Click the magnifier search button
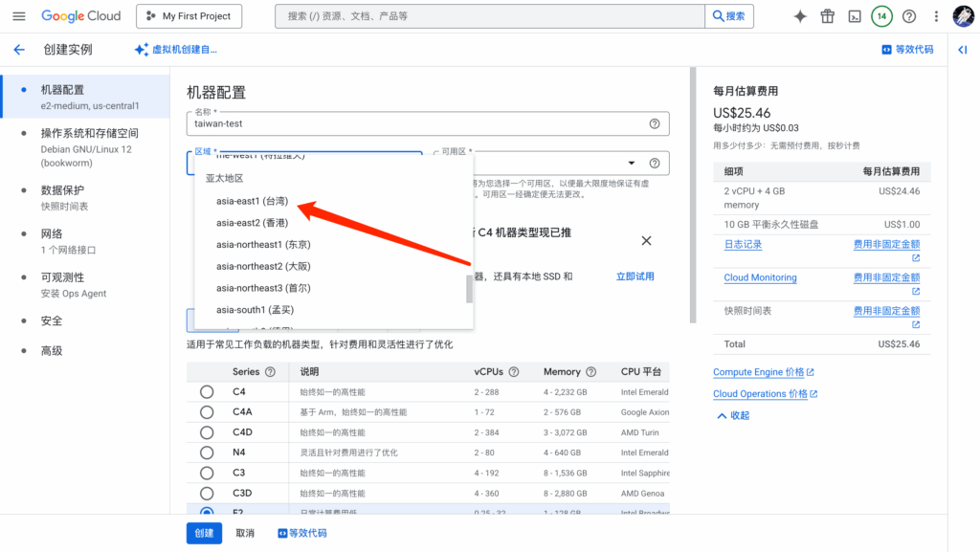 (728, 16)
